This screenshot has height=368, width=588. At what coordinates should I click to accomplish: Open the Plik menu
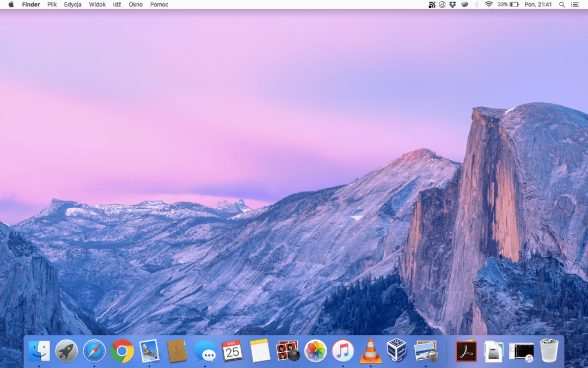[x=52, y=4]
